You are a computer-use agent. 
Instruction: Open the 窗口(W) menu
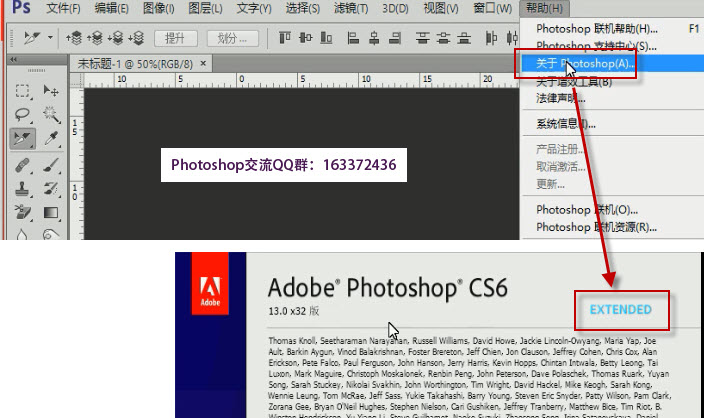(493, 8)
